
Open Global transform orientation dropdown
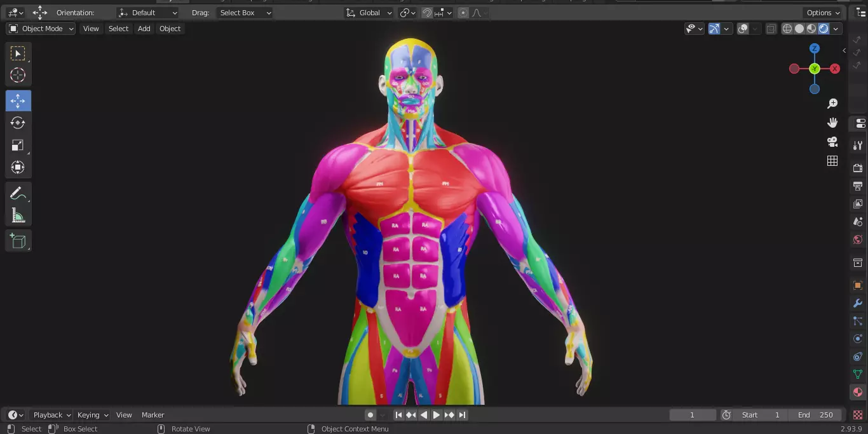[x=369, y=13]
